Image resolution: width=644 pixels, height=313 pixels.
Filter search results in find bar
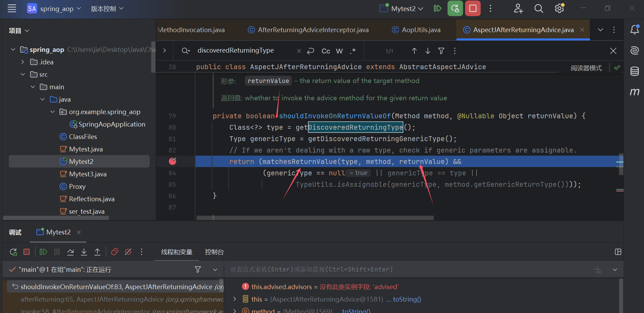441,51
